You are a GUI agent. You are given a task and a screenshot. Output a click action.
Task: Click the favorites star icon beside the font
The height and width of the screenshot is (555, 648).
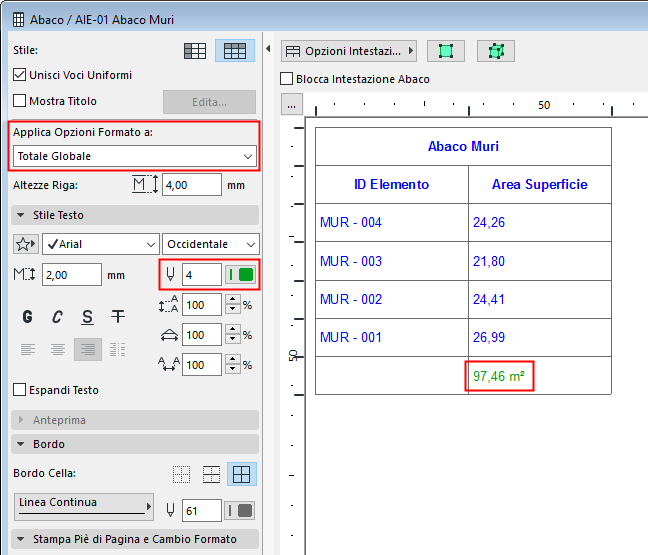(x=26, y=244)
